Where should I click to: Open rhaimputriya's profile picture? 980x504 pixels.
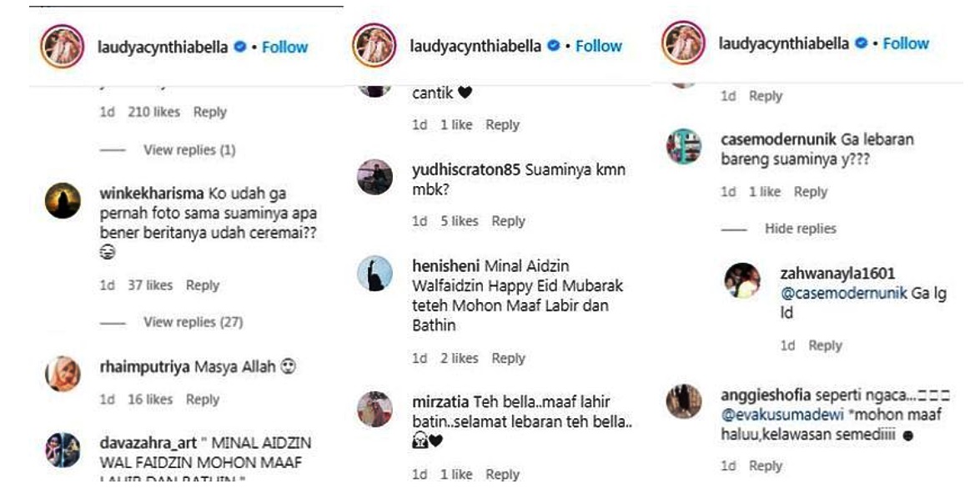click(x=63, y=374)
